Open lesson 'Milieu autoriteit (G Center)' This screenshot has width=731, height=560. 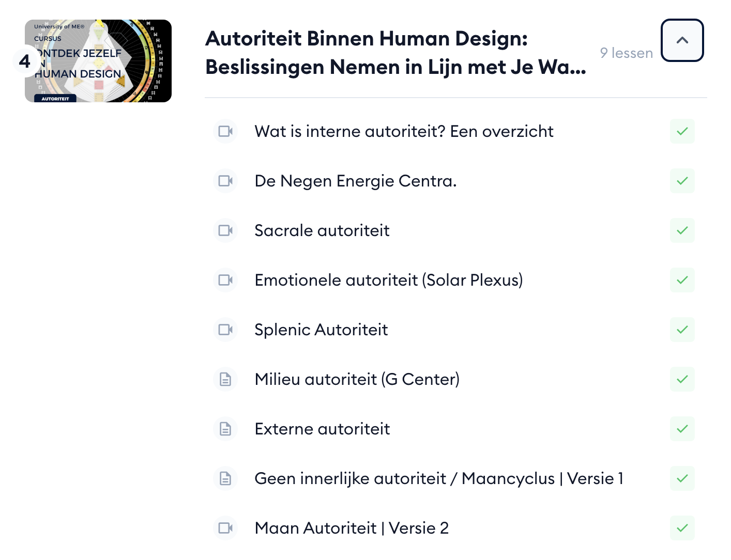coord(357,379)
